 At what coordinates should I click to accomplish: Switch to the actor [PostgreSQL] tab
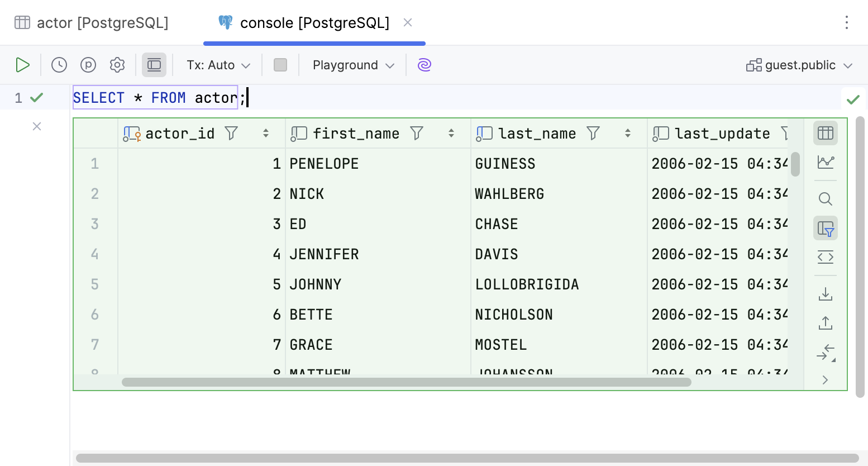[x=92, y=22]
